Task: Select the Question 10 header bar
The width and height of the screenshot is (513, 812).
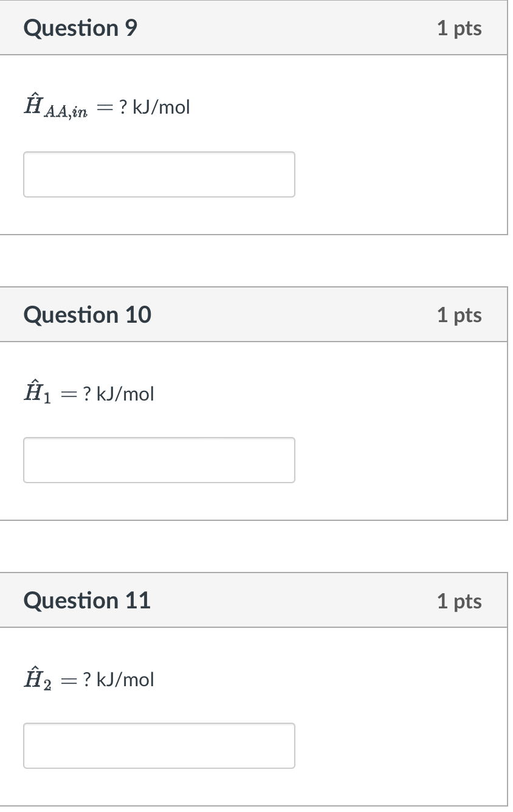Action: (x=255, y=314)
